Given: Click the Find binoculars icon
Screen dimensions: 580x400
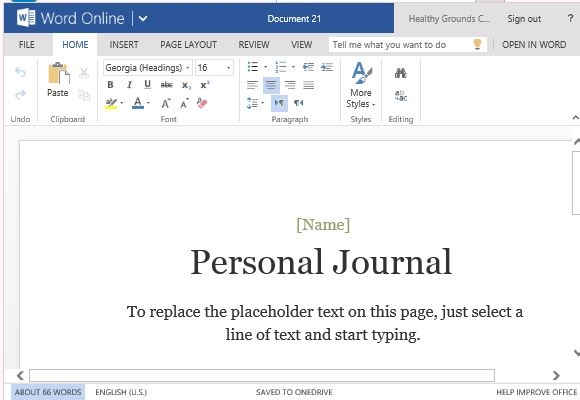Looking at the screenshot, I should (401, 73).
